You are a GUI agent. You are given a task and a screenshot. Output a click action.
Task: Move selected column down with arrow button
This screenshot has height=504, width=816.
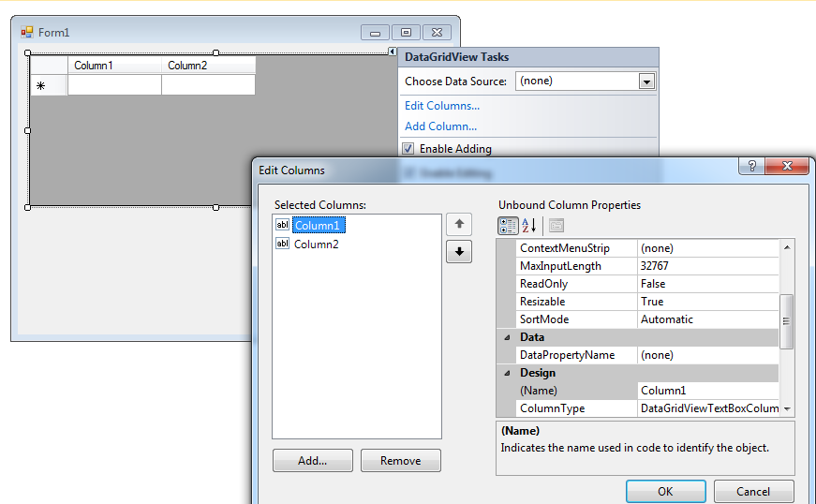click(459, 252)
